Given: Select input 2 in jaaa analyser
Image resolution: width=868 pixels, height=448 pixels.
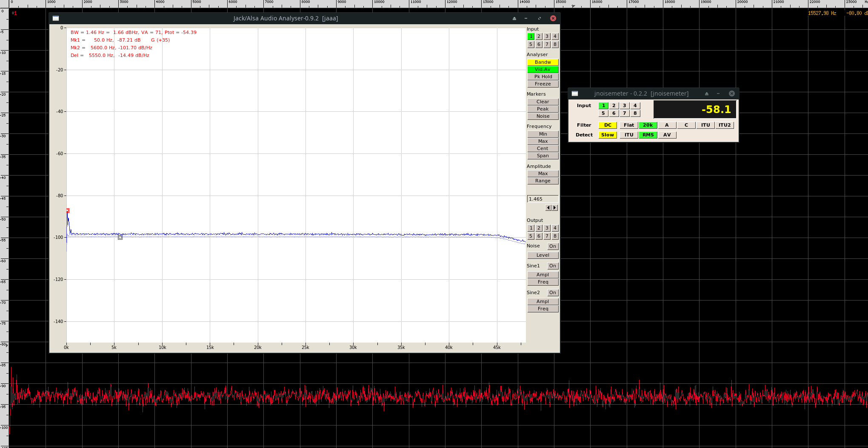Looking at the screenshot, I should (539, 37).
